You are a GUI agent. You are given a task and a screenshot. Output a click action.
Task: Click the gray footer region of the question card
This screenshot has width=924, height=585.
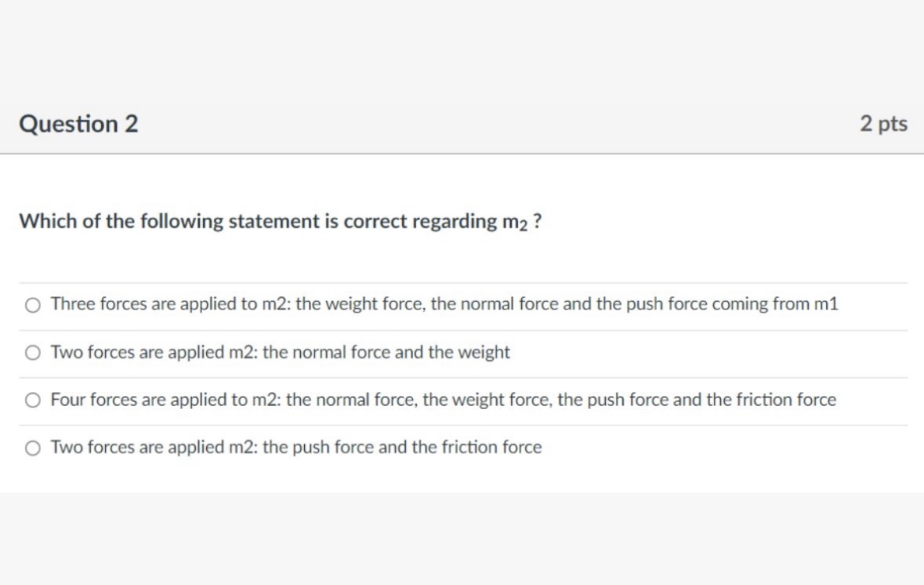point(462,537)
